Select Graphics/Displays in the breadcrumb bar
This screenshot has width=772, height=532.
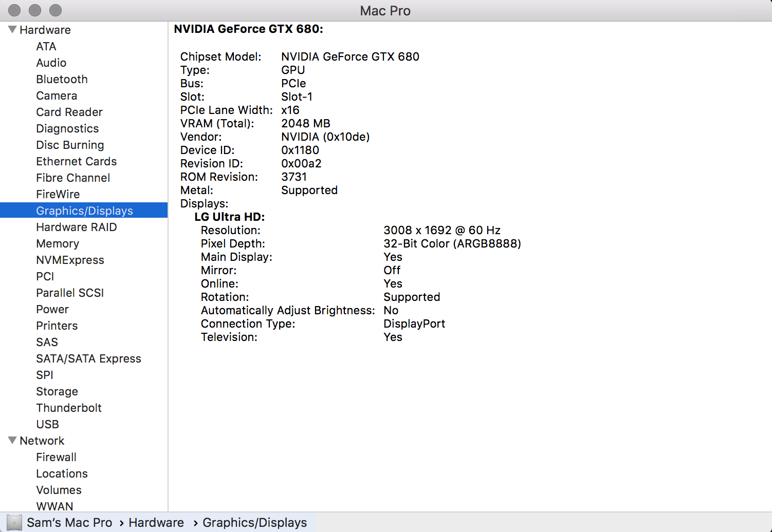click(x=254, y=522)
